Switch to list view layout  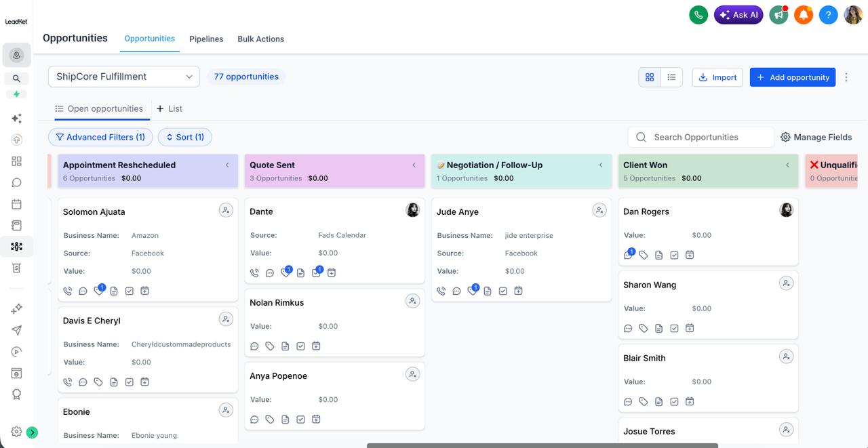[x=671, y=77]
